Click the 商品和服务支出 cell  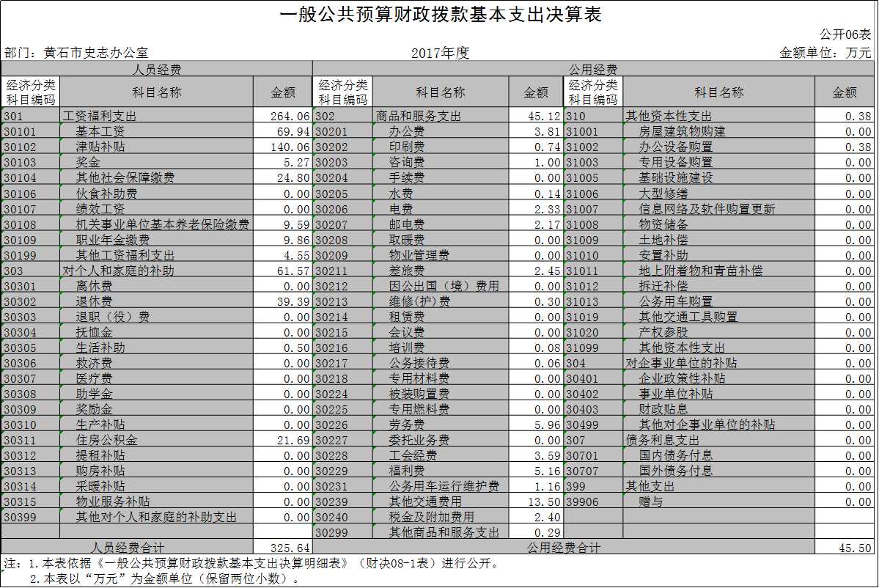point(441,116)
